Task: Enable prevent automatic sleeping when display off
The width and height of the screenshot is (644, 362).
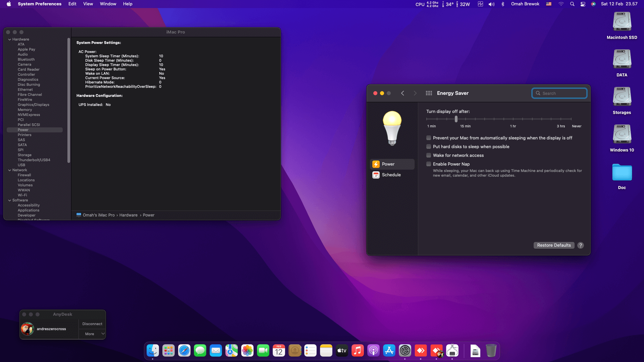Action: pyautogui.click(x=429, y=138)
